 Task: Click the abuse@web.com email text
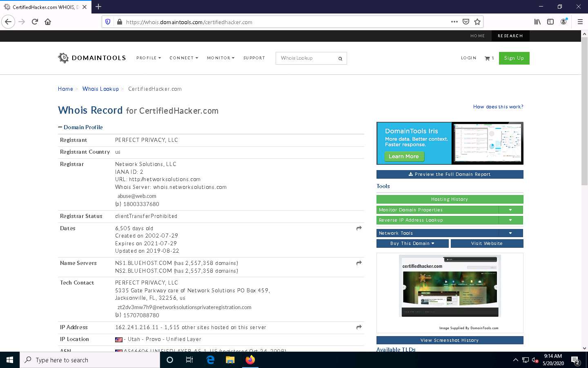tap(137, 196)
